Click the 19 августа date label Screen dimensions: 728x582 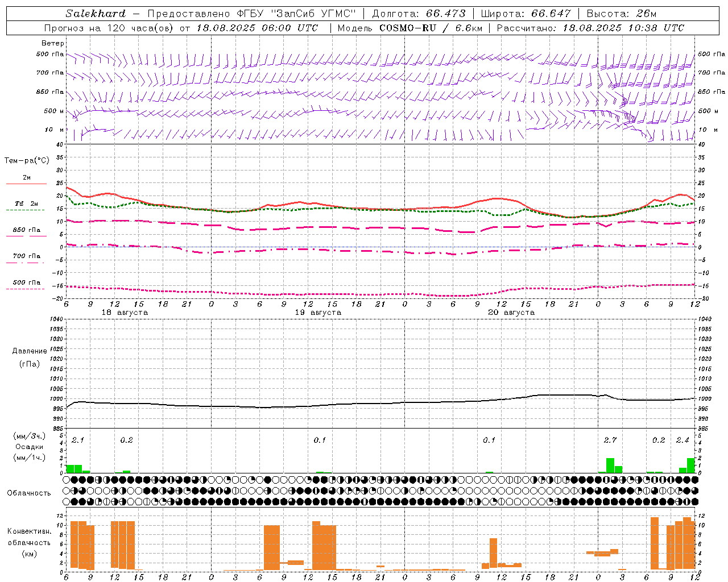tap(318, 313)
